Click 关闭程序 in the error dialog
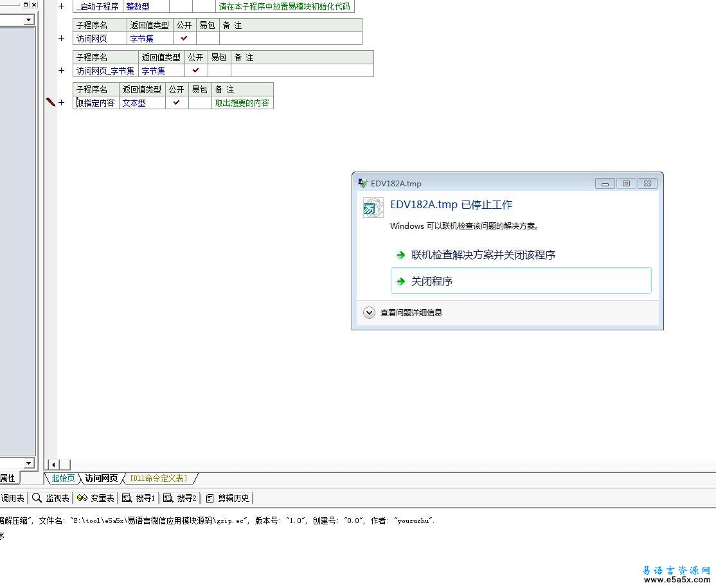Screen dimensions: 716x588 (521, 281)
